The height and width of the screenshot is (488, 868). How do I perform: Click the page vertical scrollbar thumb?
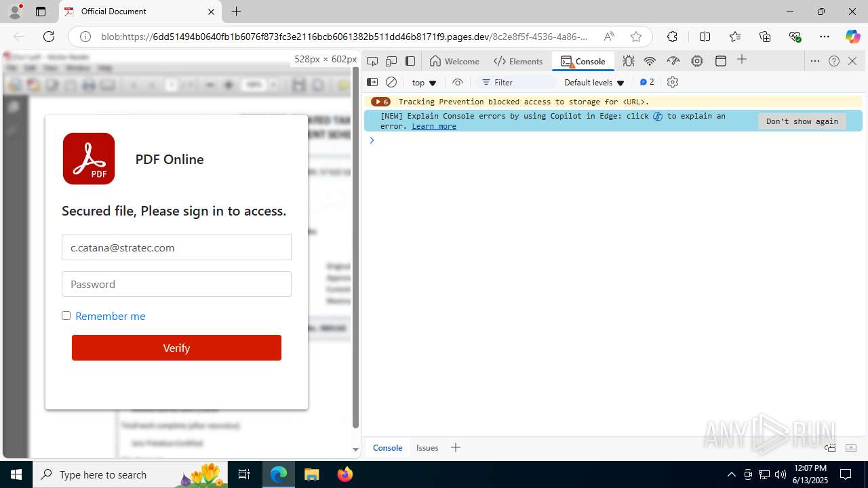click(355, 247)
